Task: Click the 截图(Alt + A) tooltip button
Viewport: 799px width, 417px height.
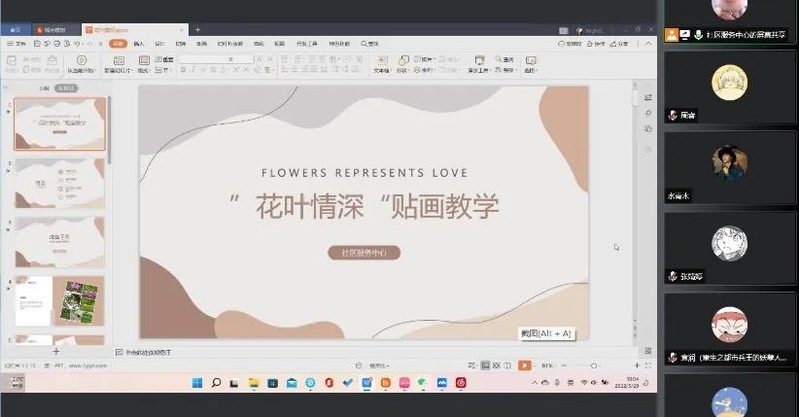Action: pos(547,333)
